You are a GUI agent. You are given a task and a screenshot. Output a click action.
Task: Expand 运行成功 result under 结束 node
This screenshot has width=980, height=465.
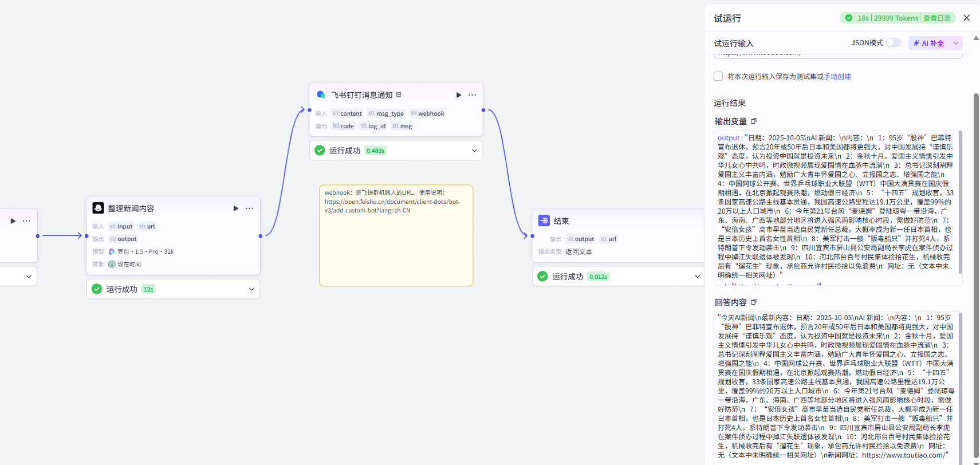697,277
